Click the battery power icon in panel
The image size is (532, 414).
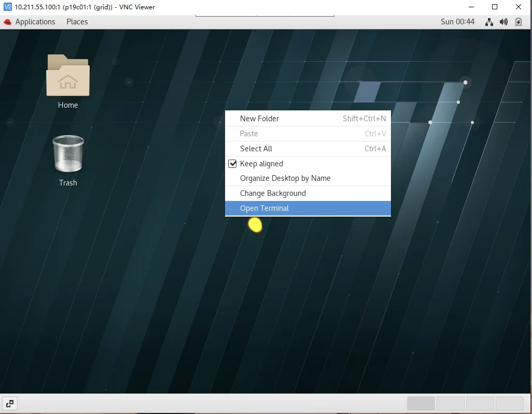tap(519, 22)
